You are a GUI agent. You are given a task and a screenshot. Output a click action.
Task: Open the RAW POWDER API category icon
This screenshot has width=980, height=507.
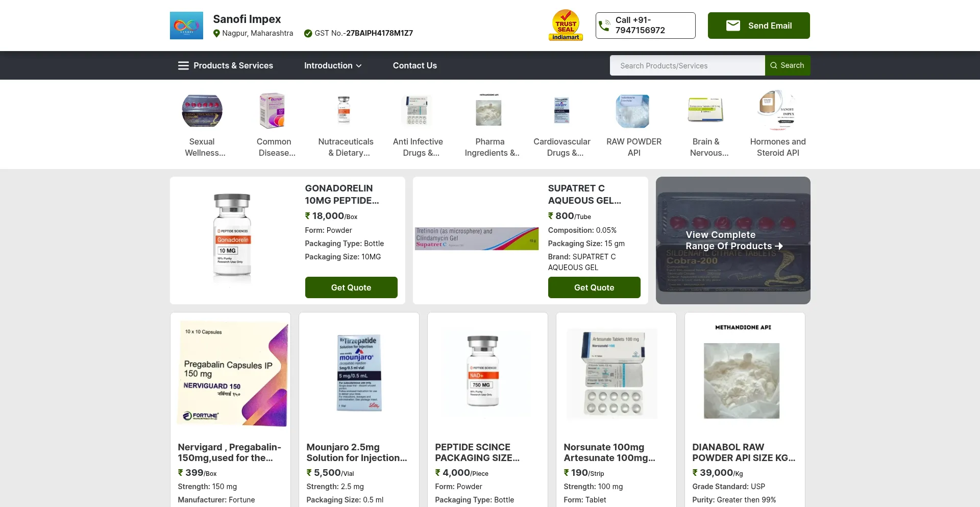click(x=633, y=111)
